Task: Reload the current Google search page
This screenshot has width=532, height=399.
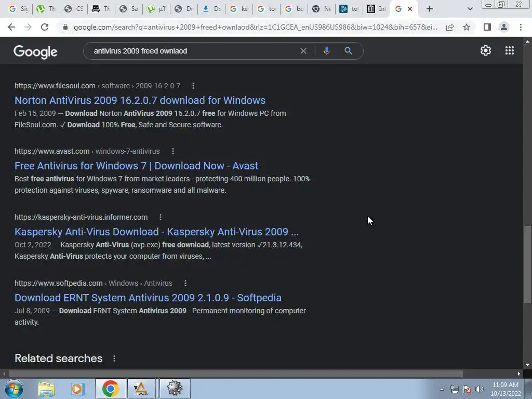Action: (x=45, y=27)
